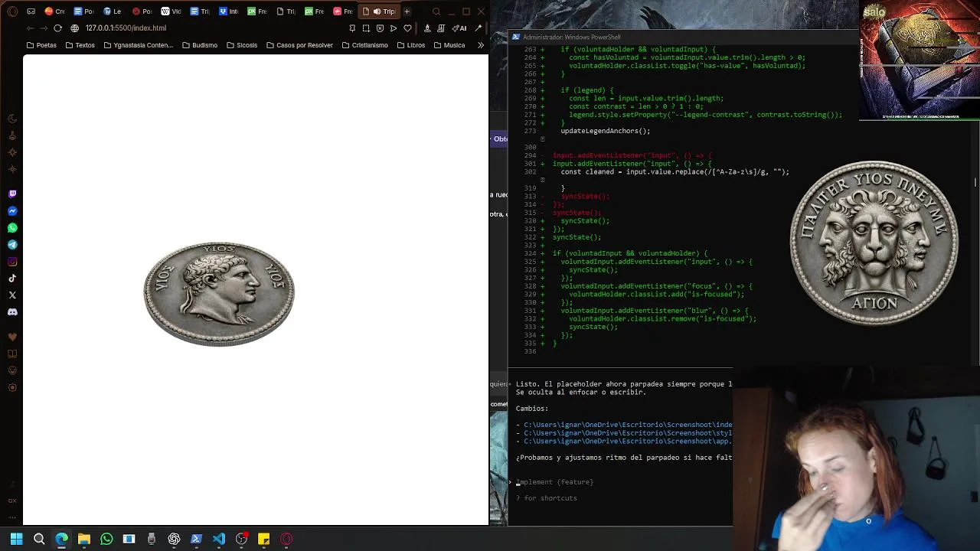Image resolution: width=980 pixels, height=551 pixels.
Task: Click the address bar URL 127.0.0.1:5500/index.html
Action: [x=126, y=28]
